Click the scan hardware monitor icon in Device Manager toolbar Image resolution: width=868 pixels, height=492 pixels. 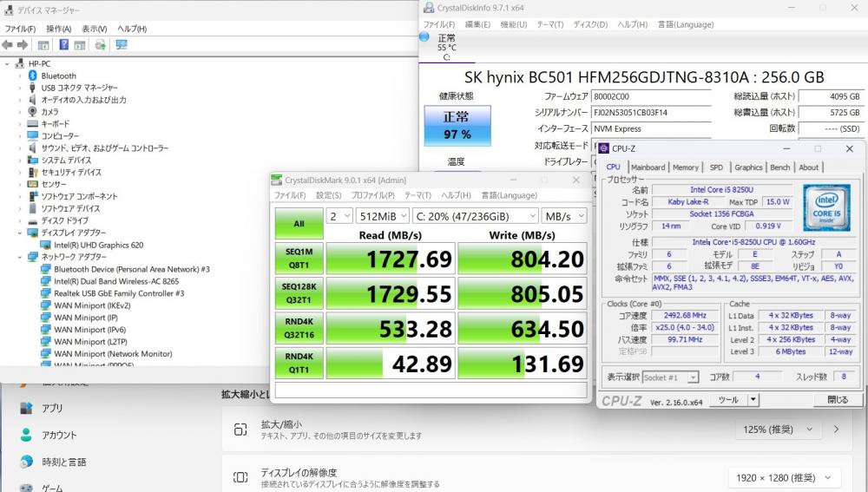click(122, 45)
